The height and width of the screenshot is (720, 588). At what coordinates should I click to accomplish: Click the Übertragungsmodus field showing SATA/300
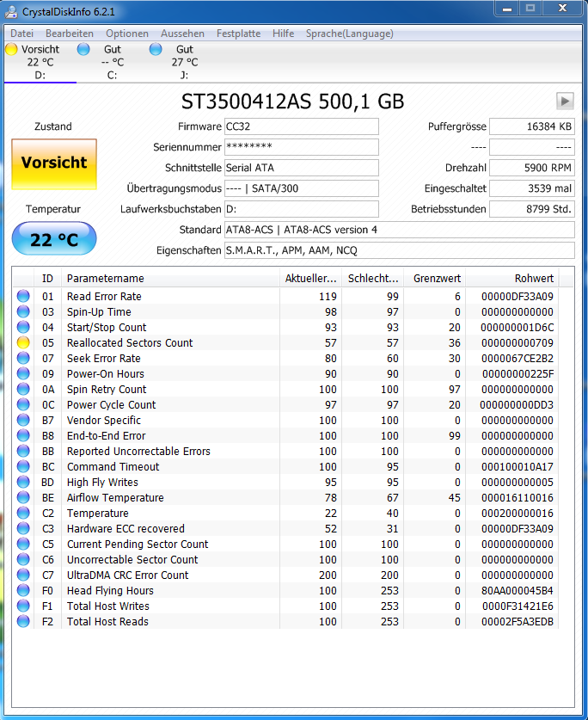click(302, 188)
